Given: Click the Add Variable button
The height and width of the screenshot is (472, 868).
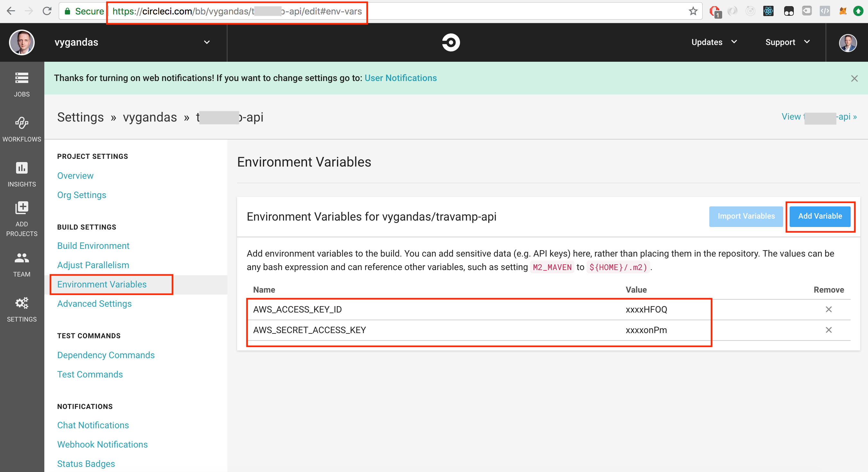Looking at the screenshot, I should (x=820, y=216).
